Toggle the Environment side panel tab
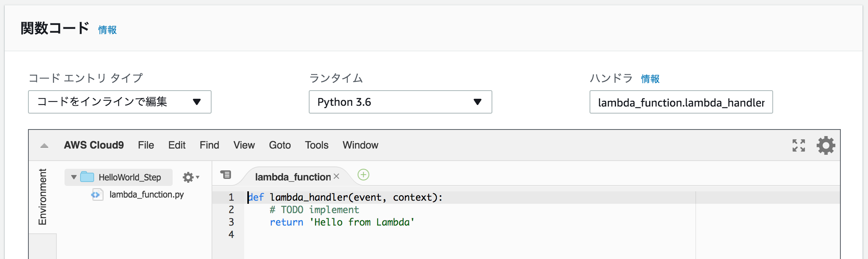The height and width of the screenshot is (259, 868). click(x=42, y=197)
